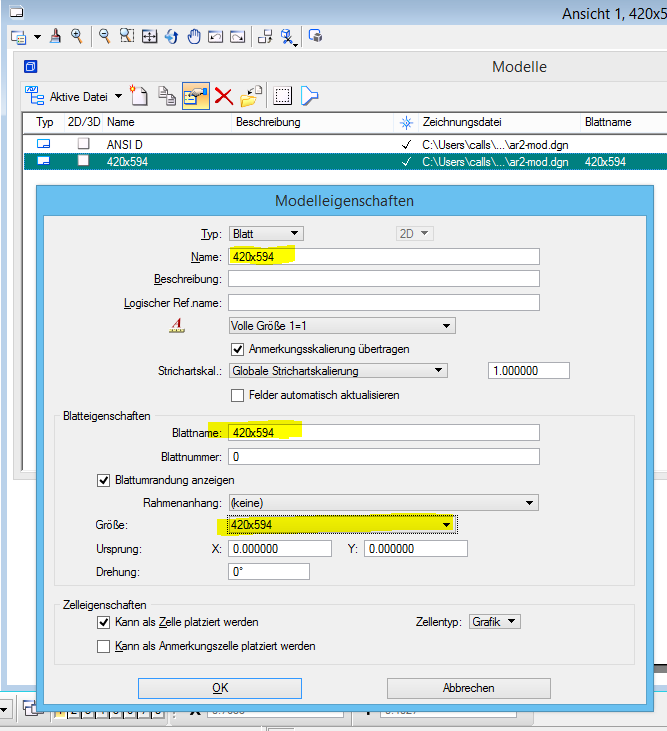Screen dimensions: 667x731
Task: Click the Import Model folder icon
Action: coord(250,97)
